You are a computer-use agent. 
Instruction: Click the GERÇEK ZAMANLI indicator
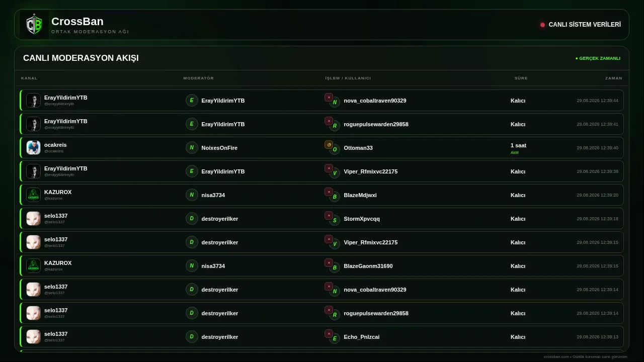(x=598, y=58)
